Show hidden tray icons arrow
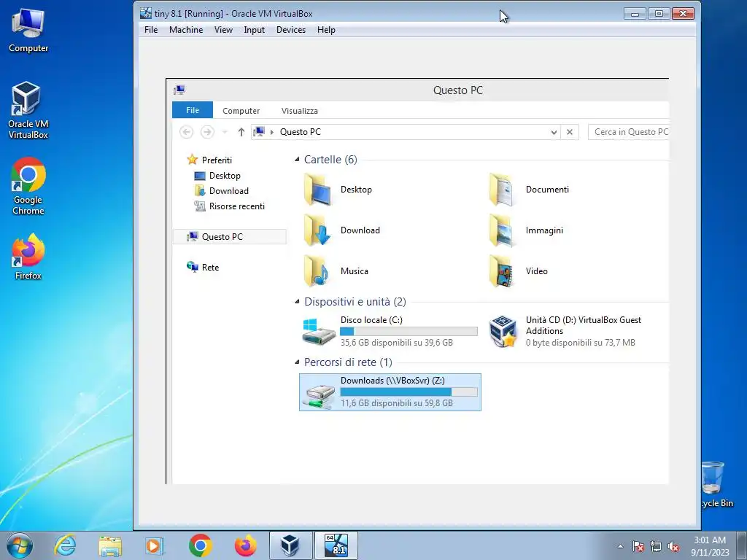Viewport: 747px width, 560px height. 620,547
